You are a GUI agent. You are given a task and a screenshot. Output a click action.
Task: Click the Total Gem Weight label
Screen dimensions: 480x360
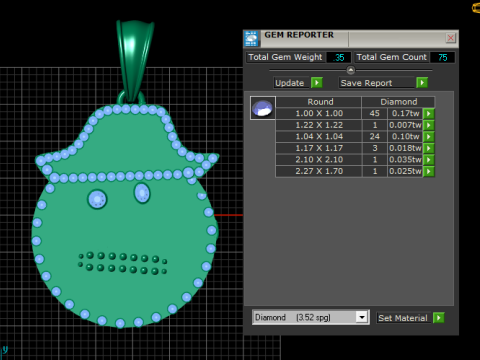[x=285, y=57]
